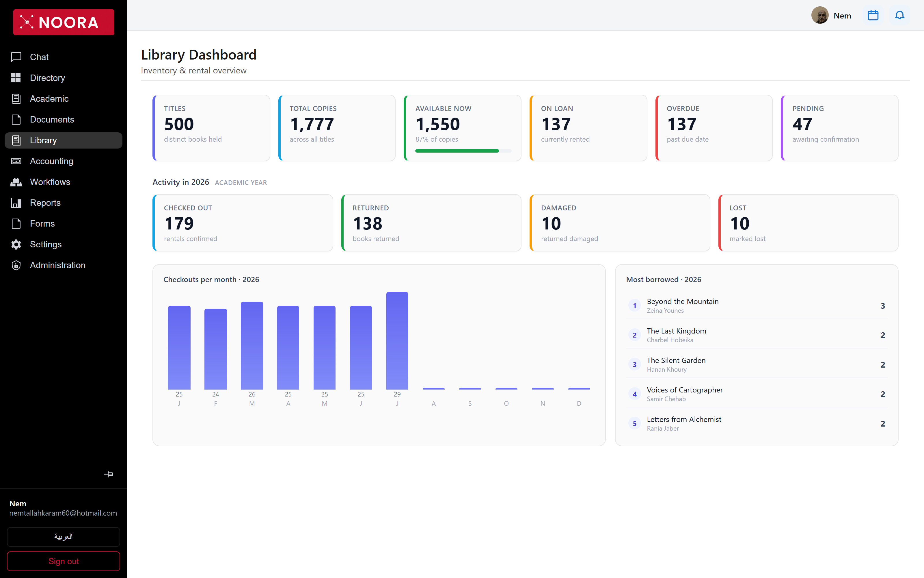Open Accounting from the sidebar
The image size is (924, 578).
64,161
